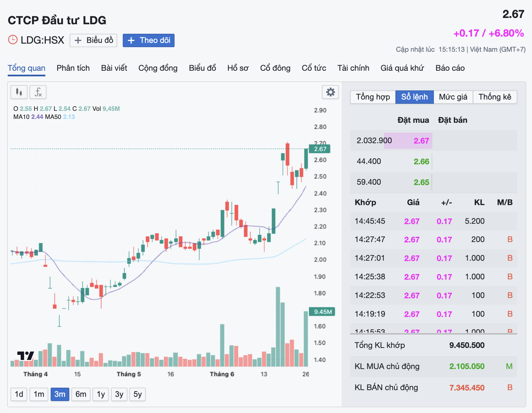Click the Tháng 6 time axis label
The image size is (532, 413).
tap(222, 374)
